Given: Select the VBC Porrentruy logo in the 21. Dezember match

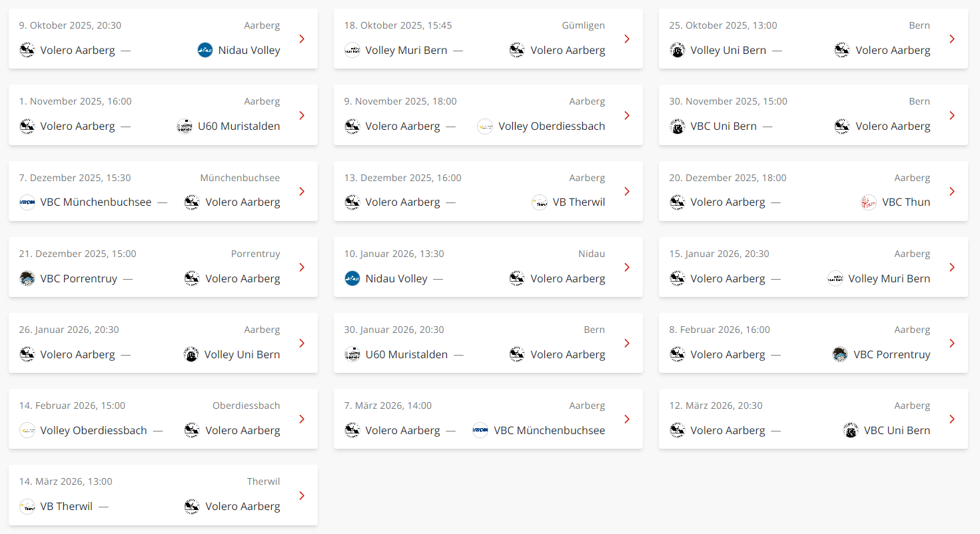Looking at the screenshot, I should (27, 278).
